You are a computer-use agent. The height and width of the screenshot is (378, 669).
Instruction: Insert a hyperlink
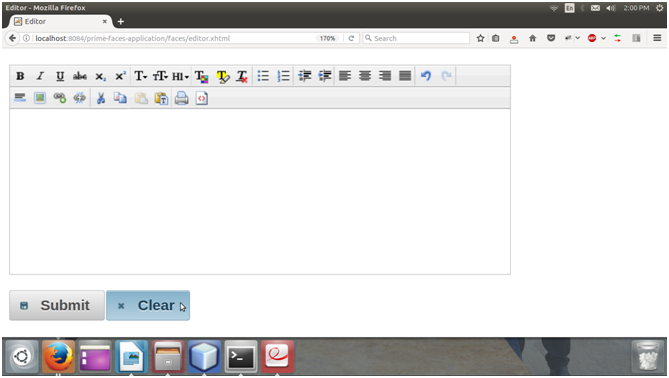click(60, 98)
